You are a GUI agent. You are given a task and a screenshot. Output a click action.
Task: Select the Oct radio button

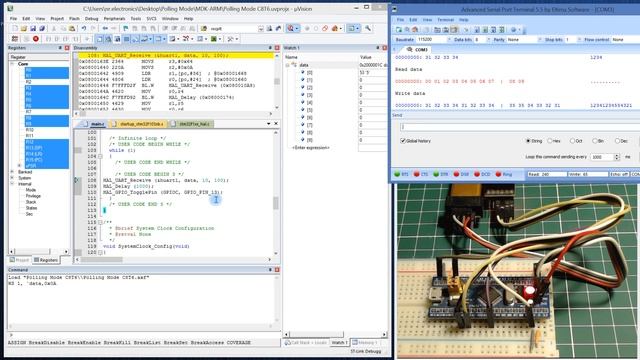pos(572,141)
